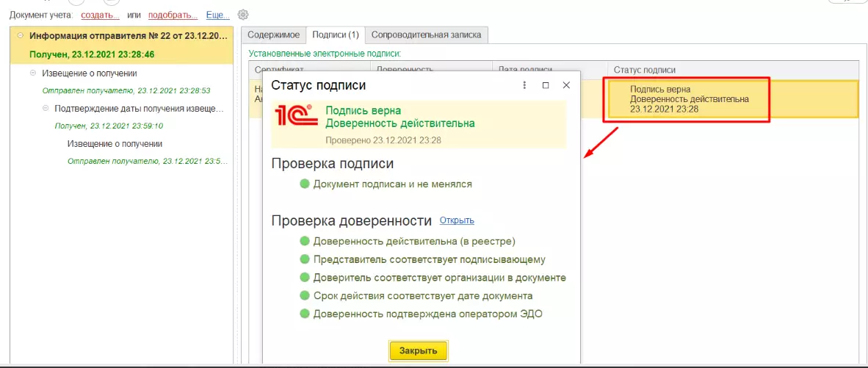The image size is (868, 368).
Task: Open the gear settings icon near Еще
Action: coord(242,15)
